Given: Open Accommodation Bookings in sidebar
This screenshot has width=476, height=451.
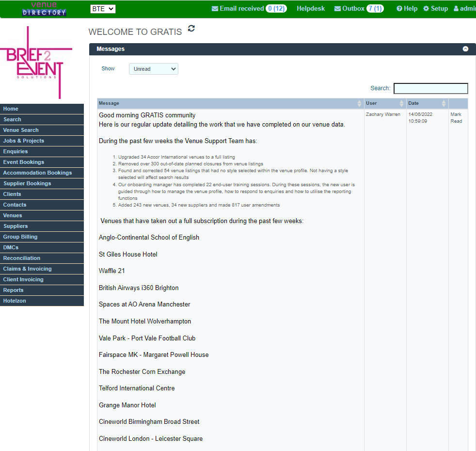Looking at the screenshot, I should coord(42,173).
